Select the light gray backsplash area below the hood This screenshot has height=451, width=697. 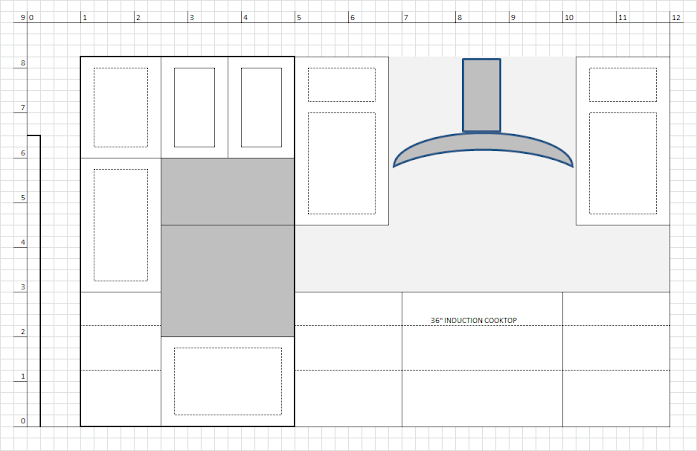click(x=482, y=259)
